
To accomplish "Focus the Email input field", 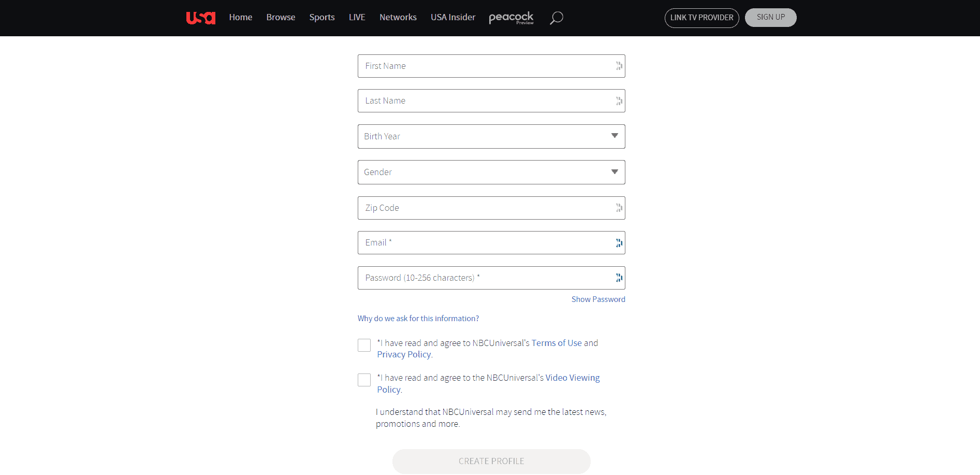I will 491,243.
